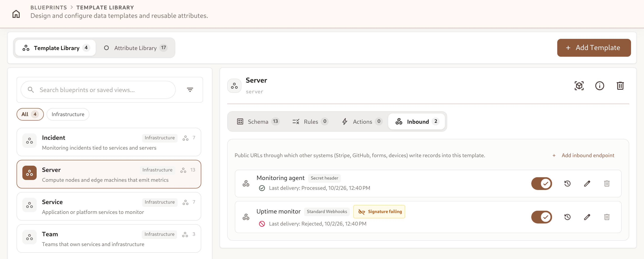This screenshot has height=259, width=644.
Task: Open Team template card
Action: (109, 238)
